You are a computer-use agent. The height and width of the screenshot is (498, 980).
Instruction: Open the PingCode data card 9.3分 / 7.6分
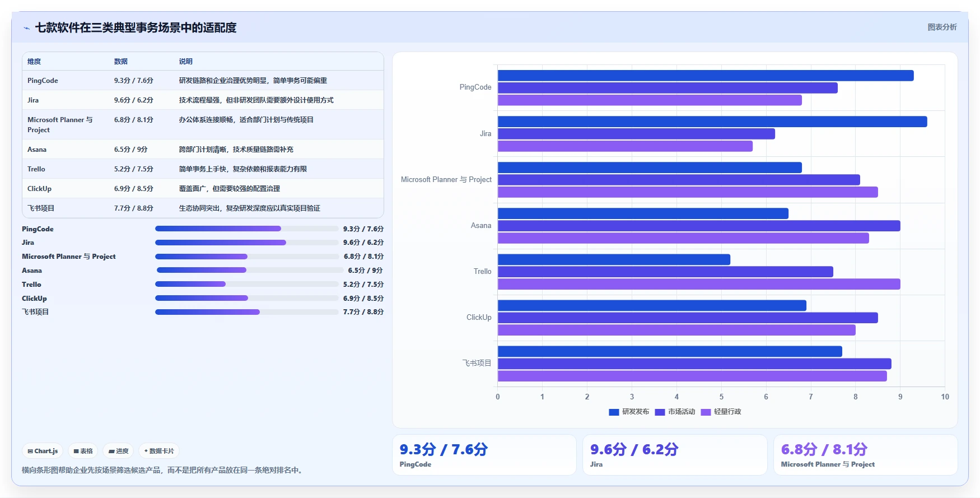(x=484, y=455)
